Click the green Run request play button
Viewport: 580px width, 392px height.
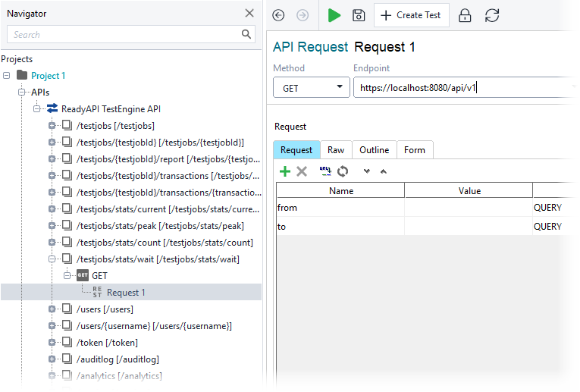point(334,15)
